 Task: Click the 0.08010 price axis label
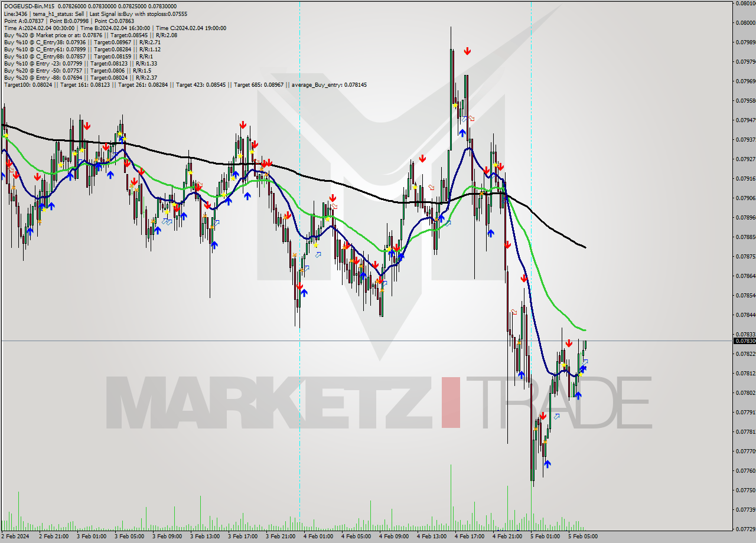(x=745, y=3)
